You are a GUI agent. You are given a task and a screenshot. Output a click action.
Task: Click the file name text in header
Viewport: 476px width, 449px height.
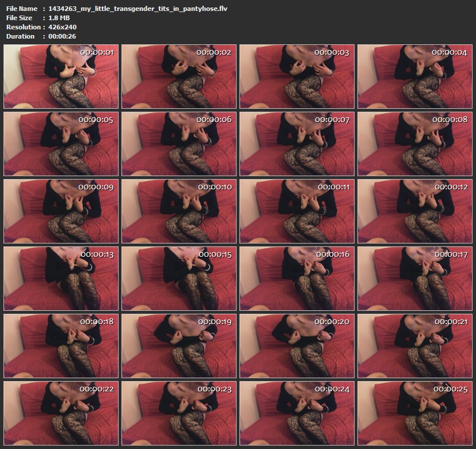pos(142,9)
